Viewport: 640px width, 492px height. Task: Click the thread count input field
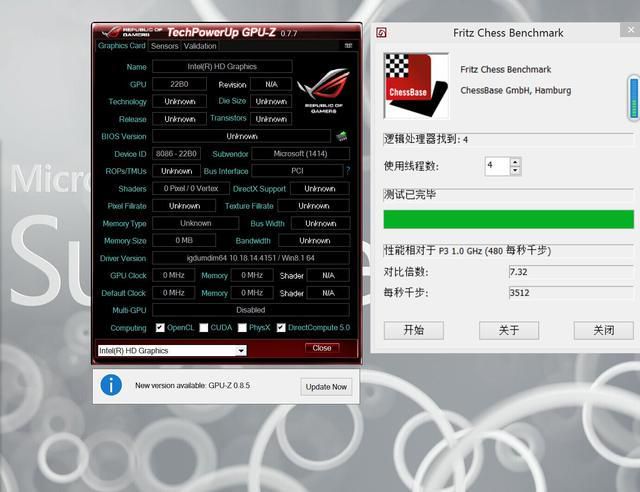(x=497, y=166)
